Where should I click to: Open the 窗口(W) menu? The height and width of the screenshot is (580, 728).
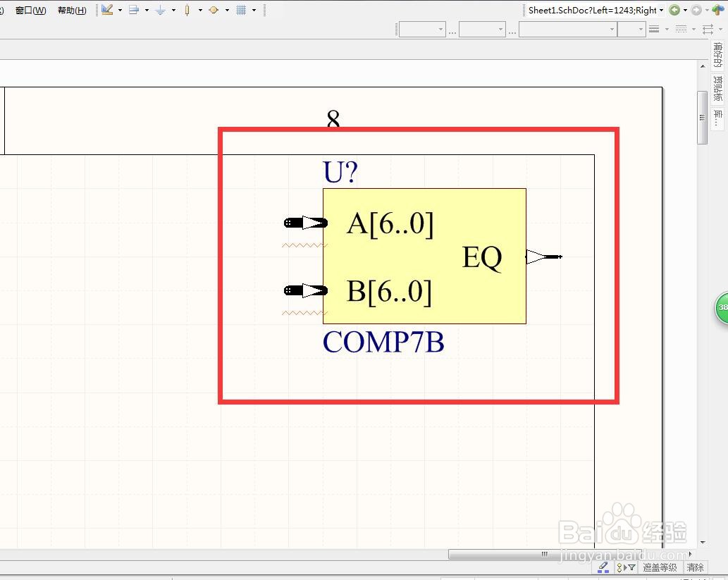(30, 10)
